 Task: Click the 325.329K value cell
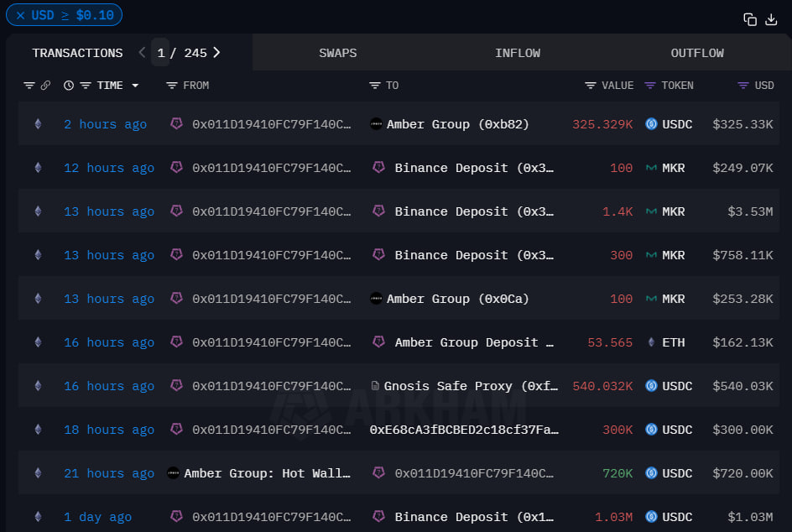(602, 124)
